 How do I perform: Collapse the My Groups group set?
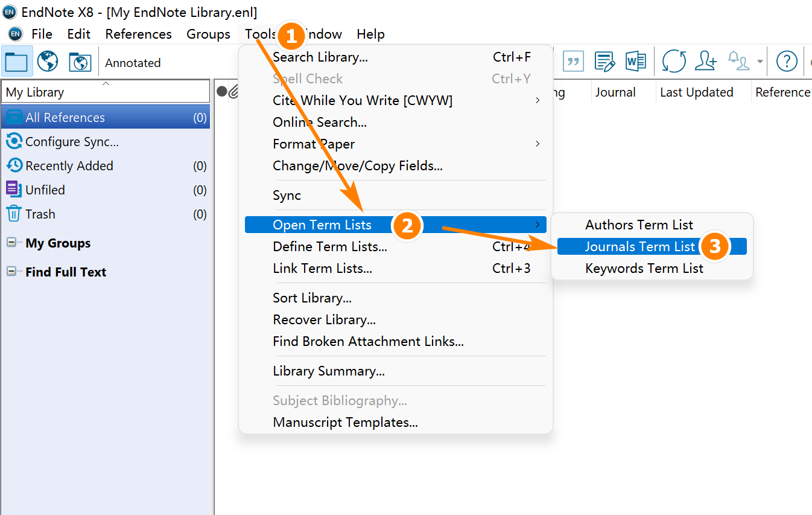11,243
